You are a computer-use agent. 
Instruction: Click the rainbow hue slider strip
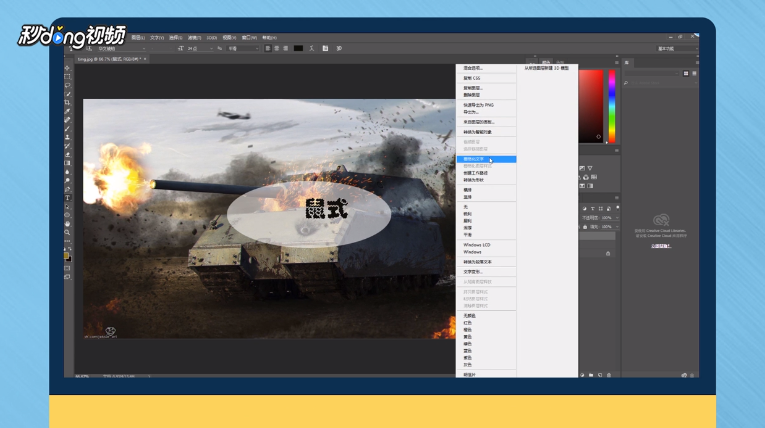(x=612, y=106)
